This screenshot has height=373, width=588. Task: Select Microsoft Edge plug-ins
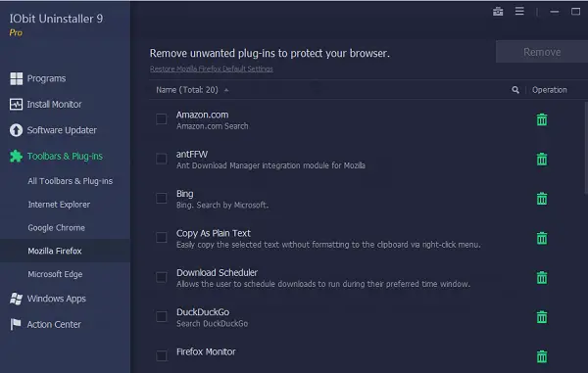[x=55, y=274]
